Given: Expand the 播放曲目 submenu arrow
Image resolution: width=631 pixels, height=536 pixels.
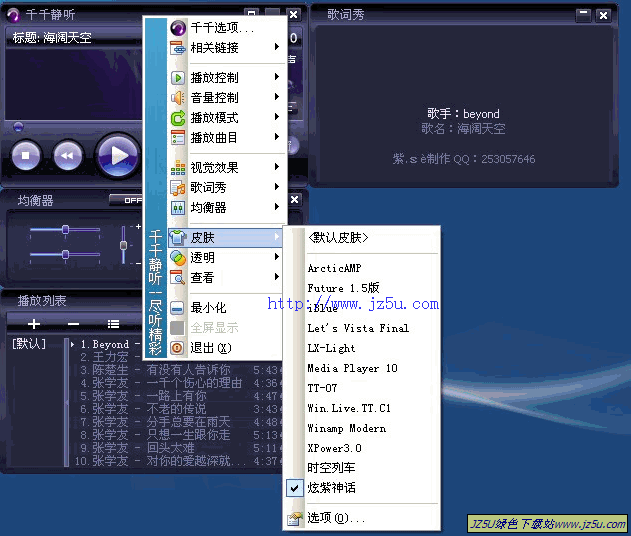Looking at the screenshot, I should [x=276, y=137].
